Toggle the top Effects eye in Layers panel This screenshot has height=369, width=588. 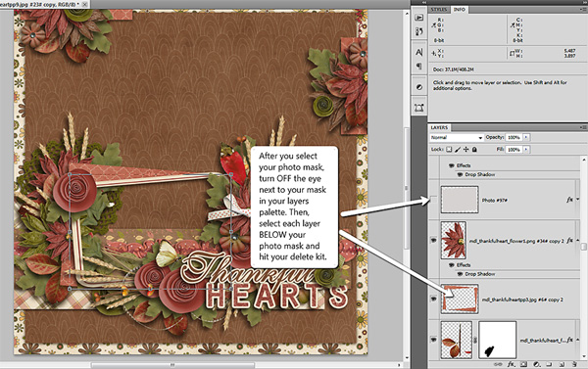(x=452, y=165)
